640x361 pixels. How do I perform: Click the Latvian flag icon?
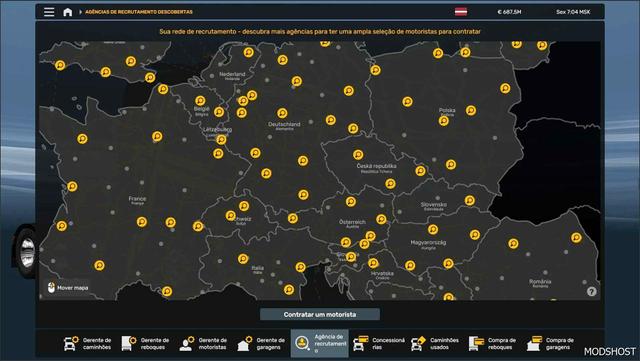pyautogui.click(x=461, y=12)
